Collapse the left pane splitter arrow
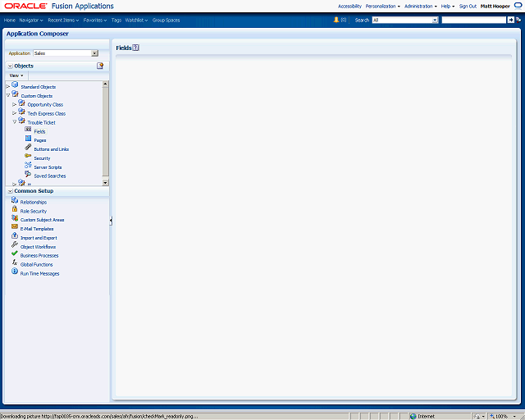This screenshot has height=420, width=525. click(111, 221)
